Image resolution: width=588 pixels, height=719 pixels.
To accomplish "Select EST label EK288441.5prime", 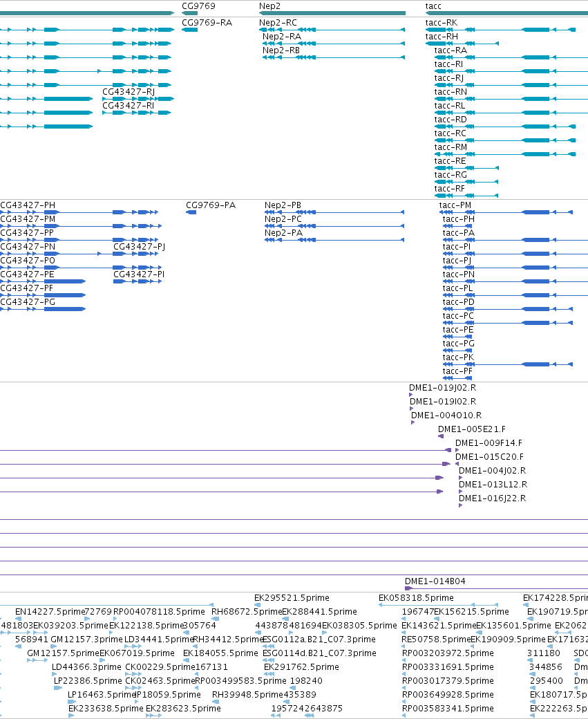I will click(319, 611).
